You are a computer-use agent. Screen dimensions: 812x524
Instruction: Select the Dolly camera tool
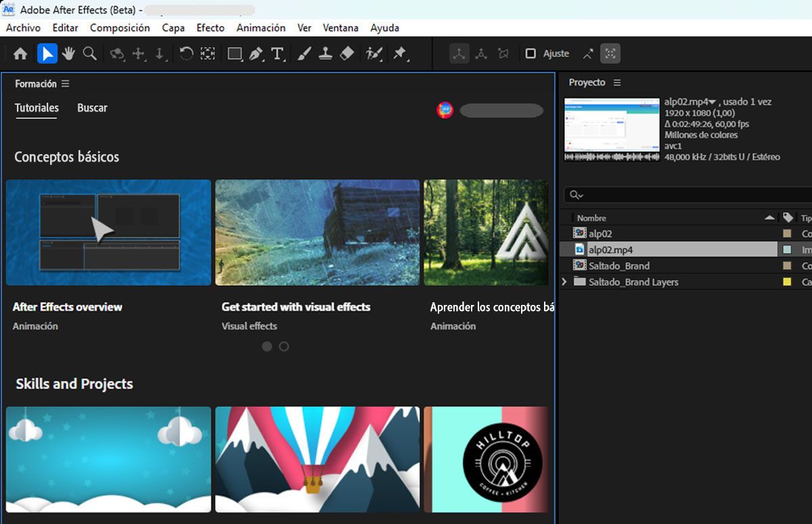(x=160, y=53)
